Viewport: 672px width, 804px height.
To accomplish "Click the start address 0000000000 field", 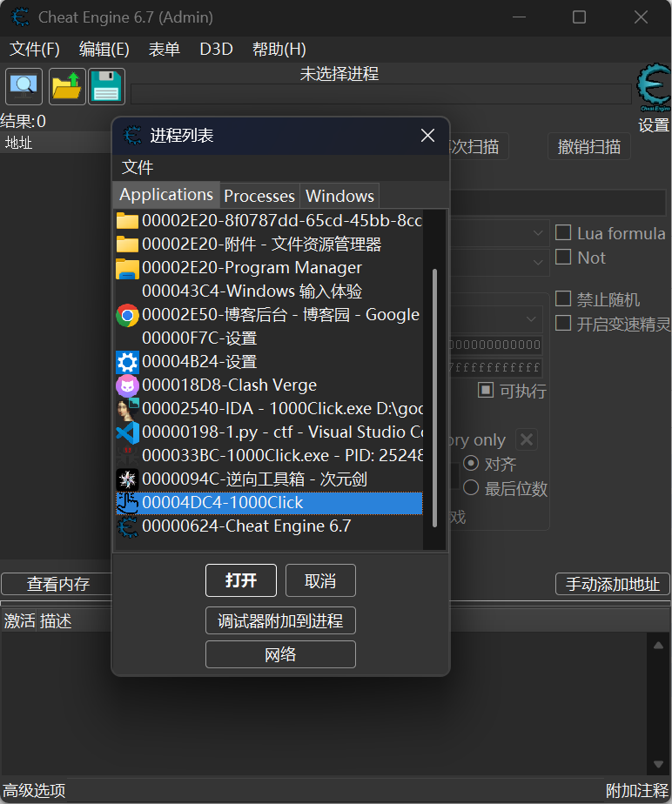I will [495, 345].
